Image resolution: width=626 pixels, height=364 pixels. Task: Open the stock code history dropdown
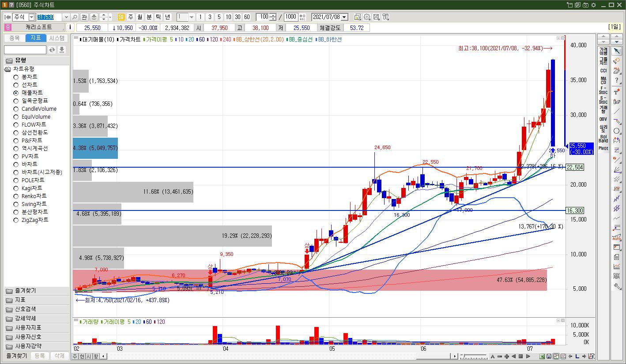[x=66, y=17]
